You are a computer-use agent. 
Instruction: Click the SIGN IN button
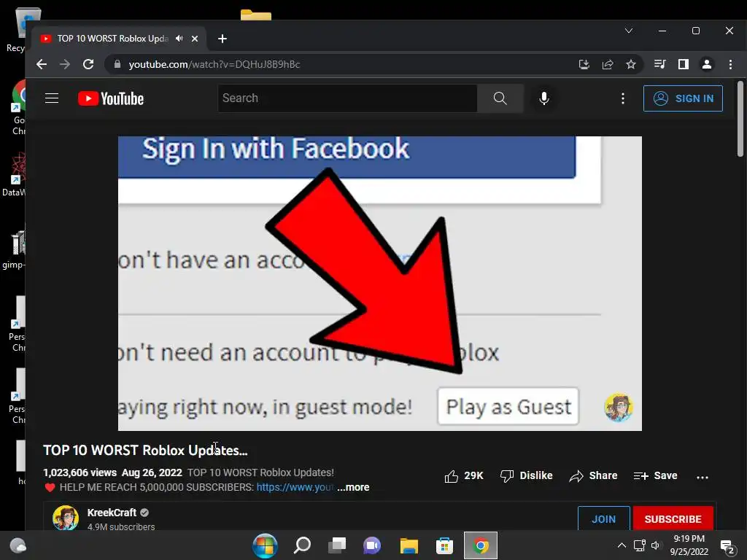(x=683, y=98)
